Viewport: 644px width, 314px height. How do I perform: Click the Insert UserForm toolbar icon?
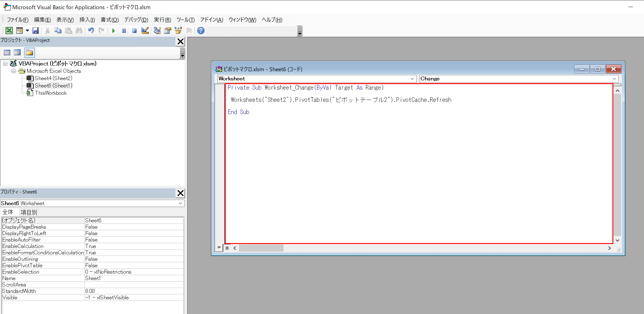pyautogui.click(x=19, y=31)
